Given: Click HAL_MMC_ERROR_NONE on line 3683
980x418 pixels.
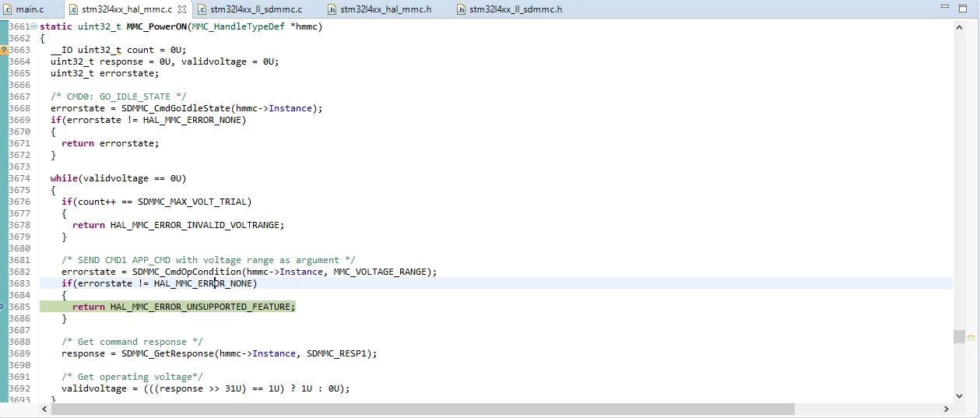Looking at the screenshot, I should 203,283.
